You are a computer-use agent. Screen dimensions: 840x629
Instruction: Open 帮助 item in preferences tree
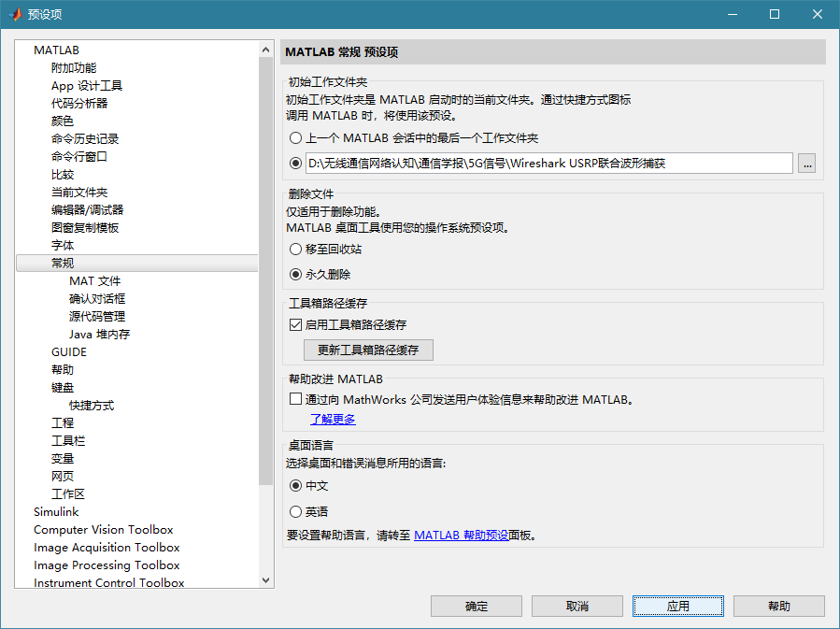tap(63, 370)
